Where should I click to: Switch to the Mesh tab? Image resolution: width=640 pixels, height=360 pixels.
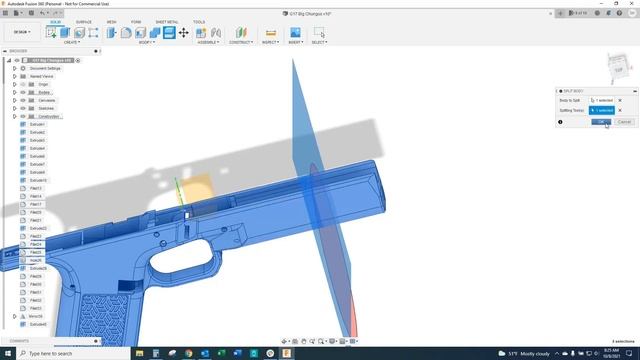pos(111,22)
